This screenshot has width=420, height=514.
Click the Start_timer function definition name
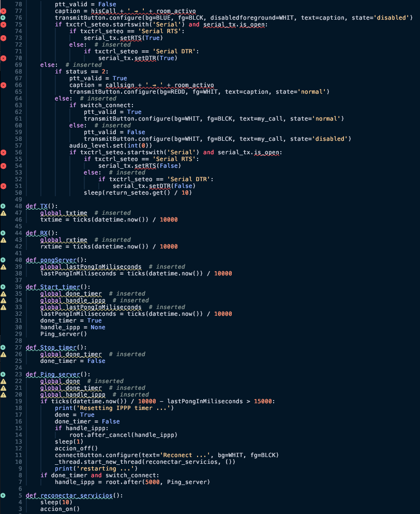[x=61, y=287]
